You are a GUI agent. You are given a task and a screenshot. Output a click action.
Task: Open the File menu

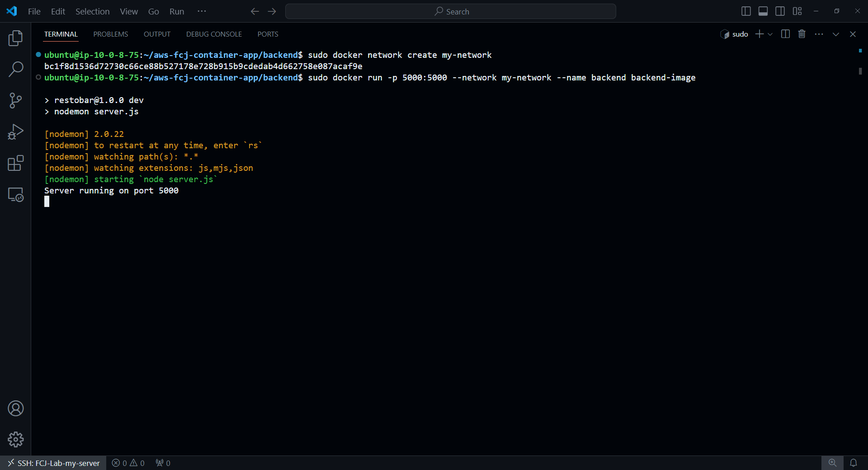click(x=34, y=11)
